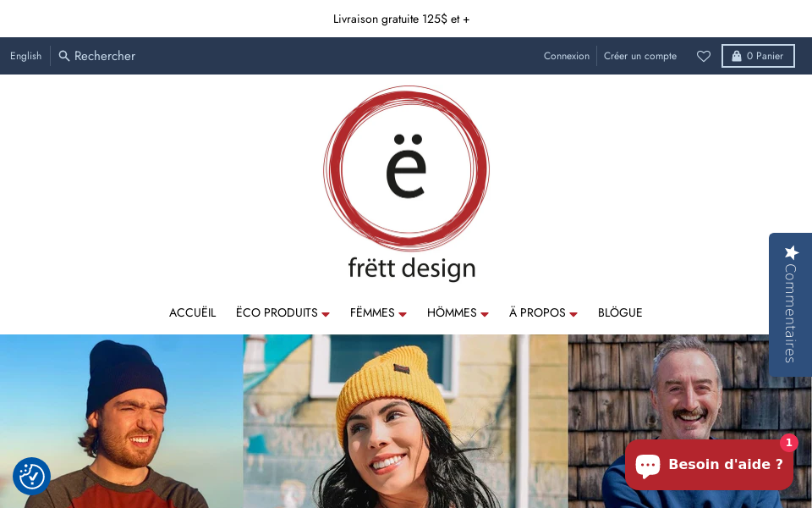Open the cookie preferences round icon

(31, 476)
